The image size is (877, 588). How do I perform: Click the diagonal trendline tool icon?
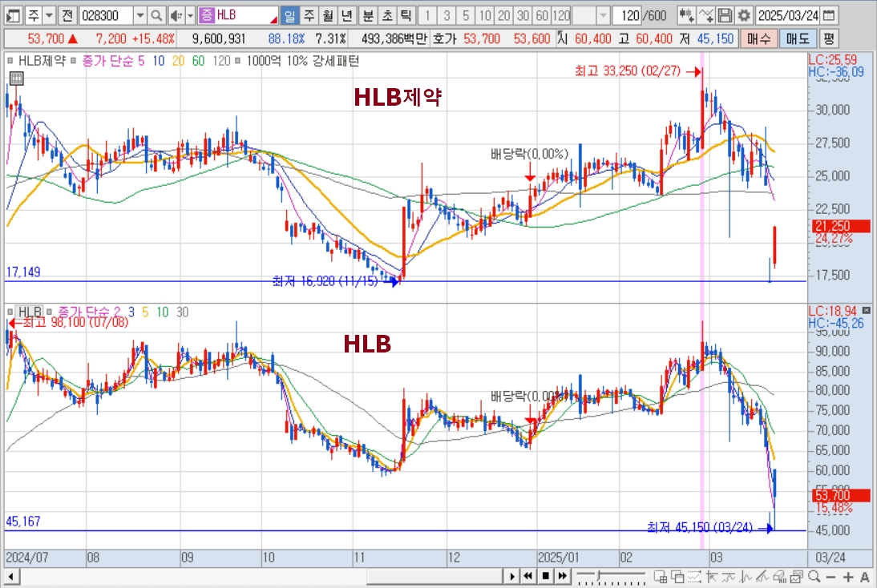[763, 576]
